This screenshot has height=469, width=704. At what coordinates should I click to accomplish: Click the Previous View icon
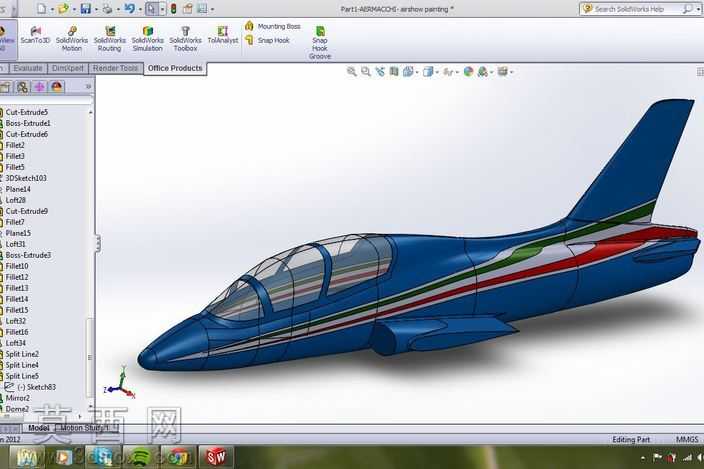click(x=380, y=72)
